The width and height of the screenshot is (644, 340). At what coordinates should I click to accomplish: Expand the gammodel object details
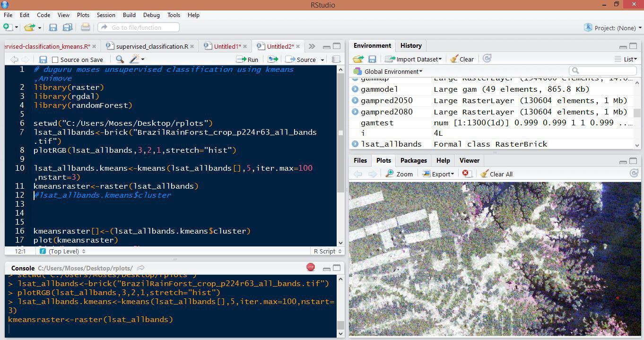click(356, 89)
